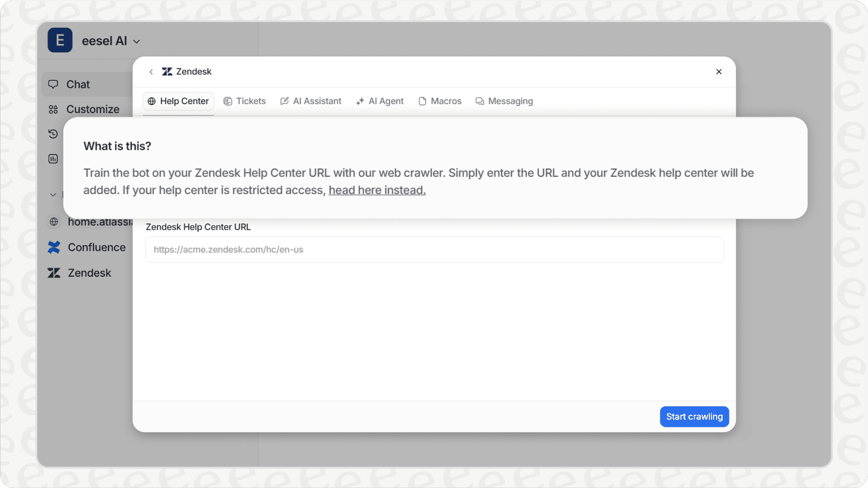Select the Confluence source in sidebar
The image size is (868, 488).
[96, 247]
